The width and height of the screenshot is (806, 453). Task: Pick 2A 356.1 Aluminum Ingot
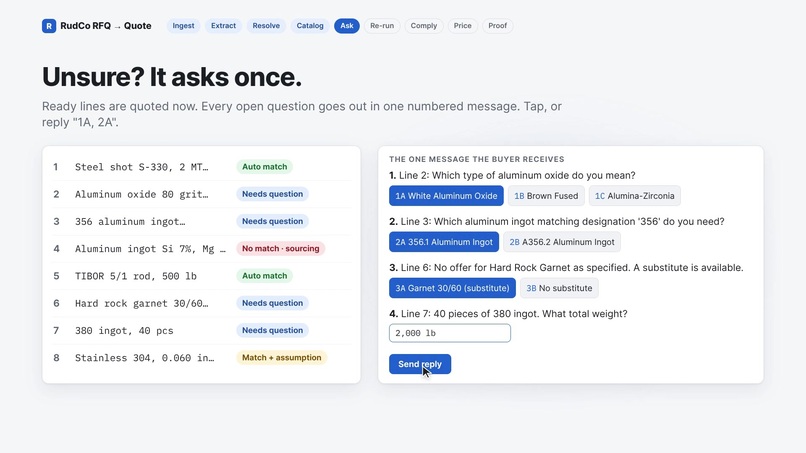pyautogui.click(x=444, y=242)
